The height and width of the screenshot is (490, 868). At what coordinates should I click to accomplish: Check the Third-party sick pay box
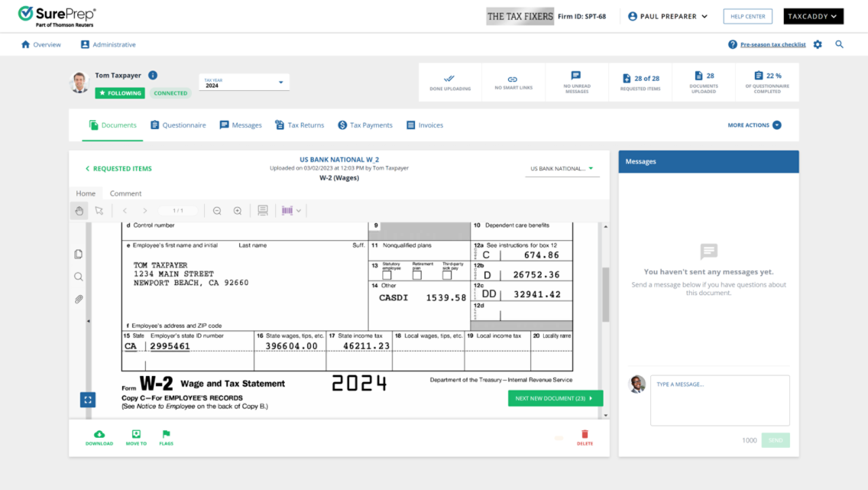click(447, 276)
